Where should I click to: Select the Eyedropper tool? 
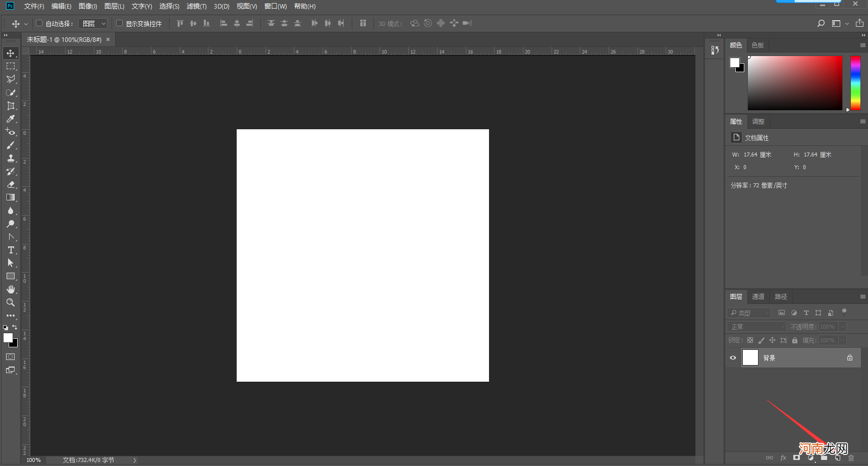11,119
